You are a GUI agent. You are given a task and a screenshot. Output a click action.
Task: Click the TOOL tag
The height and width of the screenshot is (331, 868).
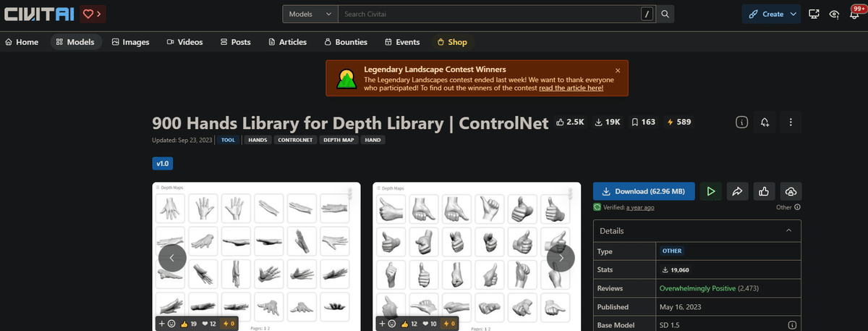pyautogui.click(x=229, y=140)
